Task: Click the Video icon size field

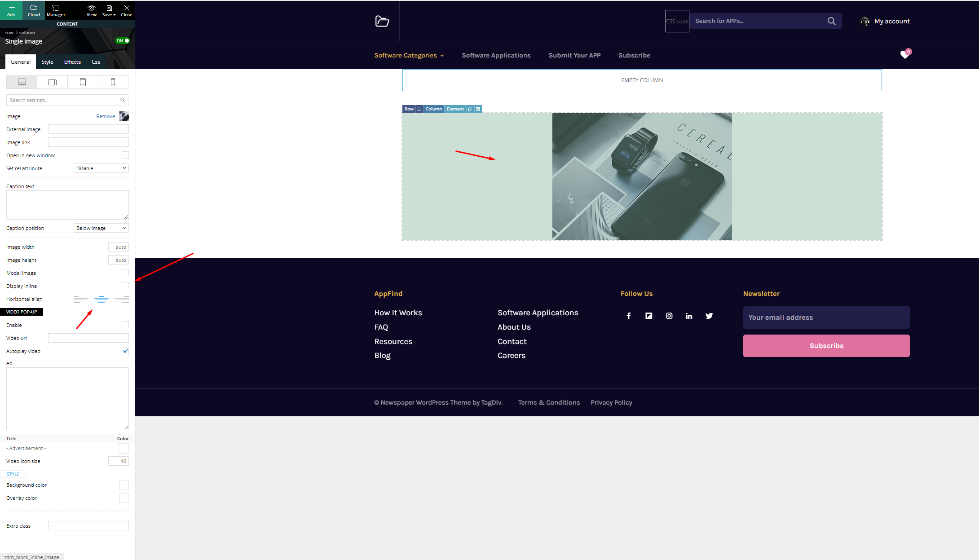Action: pyautogui.click(x=119, y=461)
